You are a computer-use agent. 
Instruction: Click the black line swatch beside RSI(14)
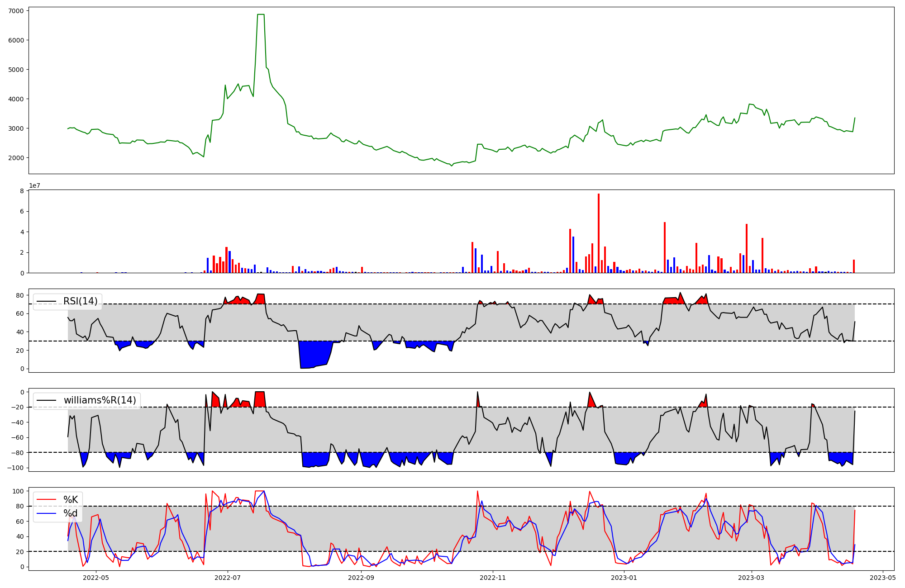pyautogui.click(x=47, y=301)
